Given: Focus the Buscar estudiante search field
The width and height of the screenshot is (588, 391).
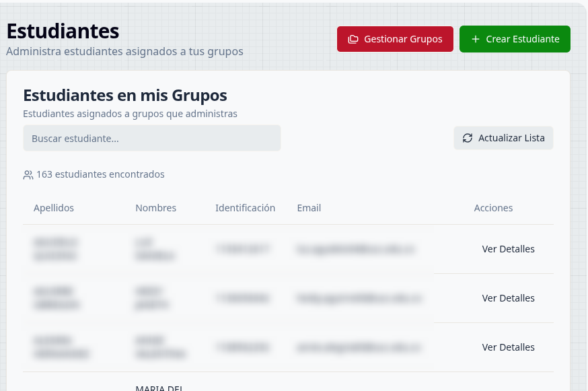Looking at the screenshot, I should (x=152, y=139).
